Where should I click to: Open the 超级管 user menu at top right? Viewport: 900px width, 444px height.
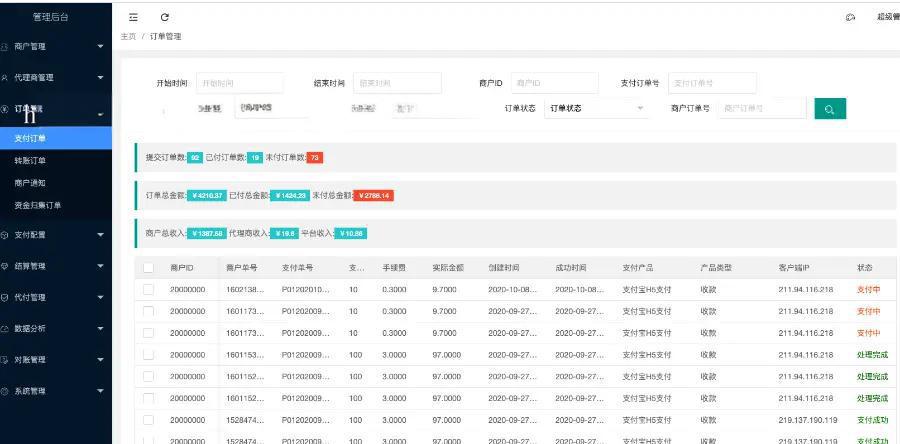click(x=888, y=17)
